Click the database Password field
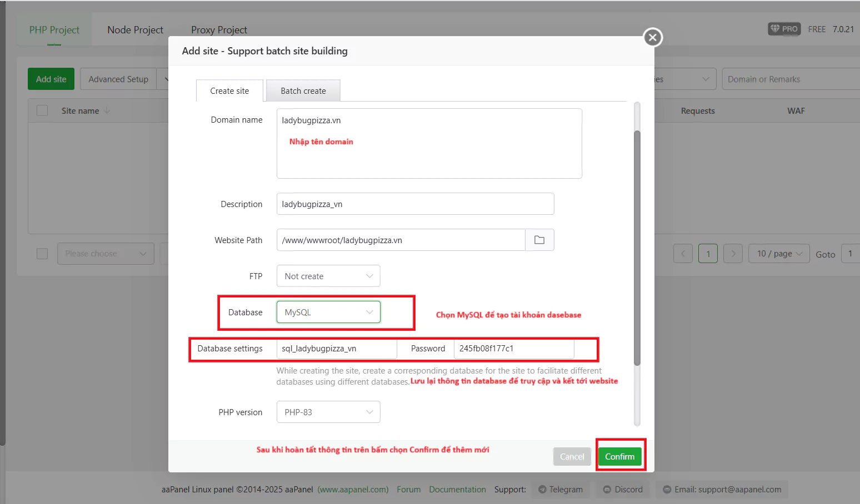The image size is (860, 504). click(514, 349)
